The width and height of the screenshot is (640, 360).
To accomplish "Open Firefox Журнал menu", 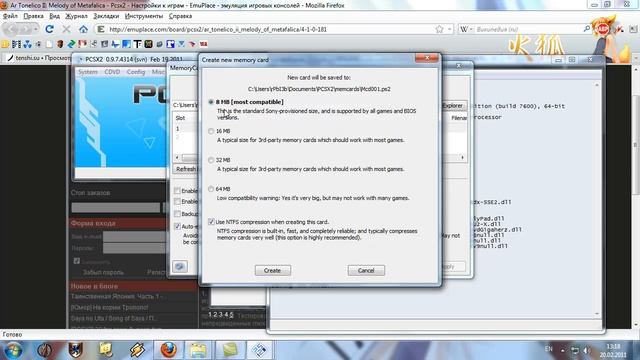I will pos(76,16).
